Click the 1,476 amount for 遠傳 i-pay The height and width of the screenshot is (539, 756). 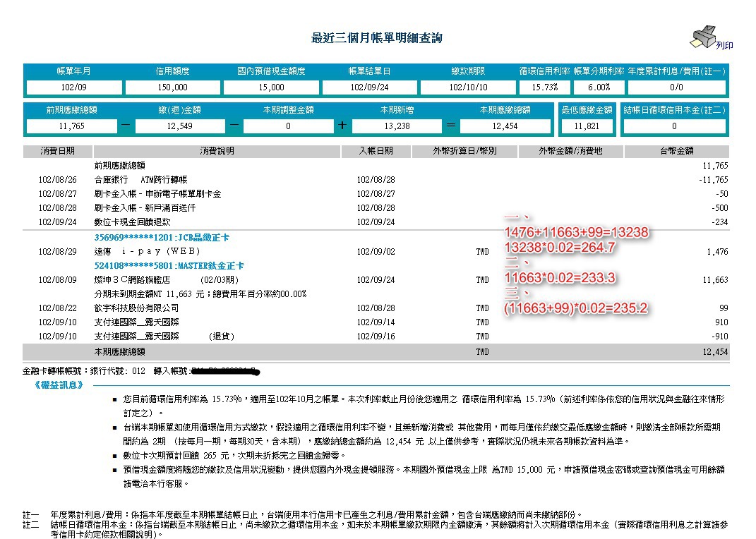tap(717, 251)
